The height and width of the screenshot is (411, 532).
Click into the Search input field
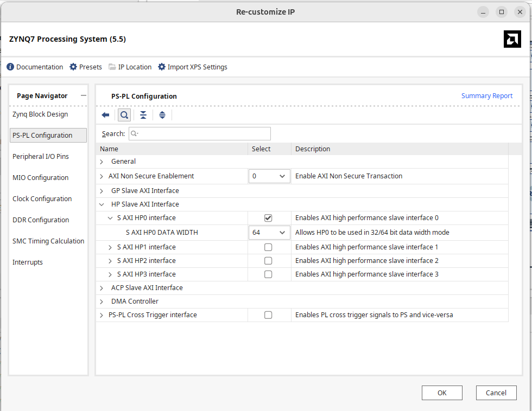pos(199,133)
